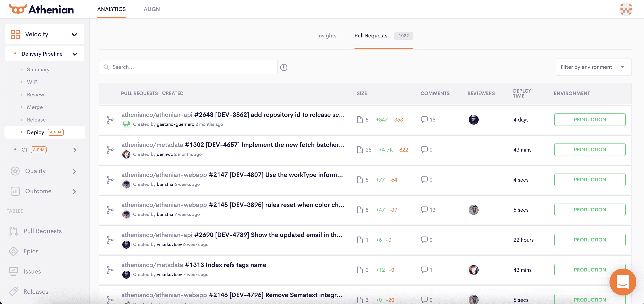
Task: Focus the Search input field
Action: pos(188,67)
